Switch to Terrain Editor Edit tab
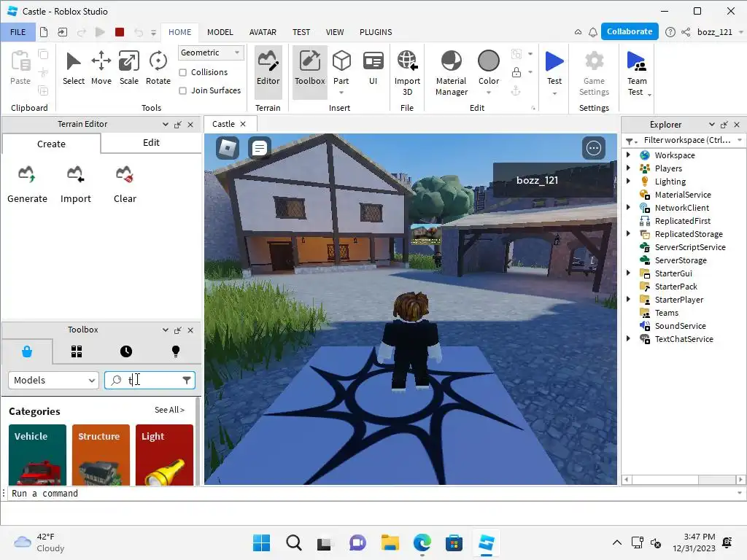The height and width of the screenshot is (560, 747). tap(151, 143)
